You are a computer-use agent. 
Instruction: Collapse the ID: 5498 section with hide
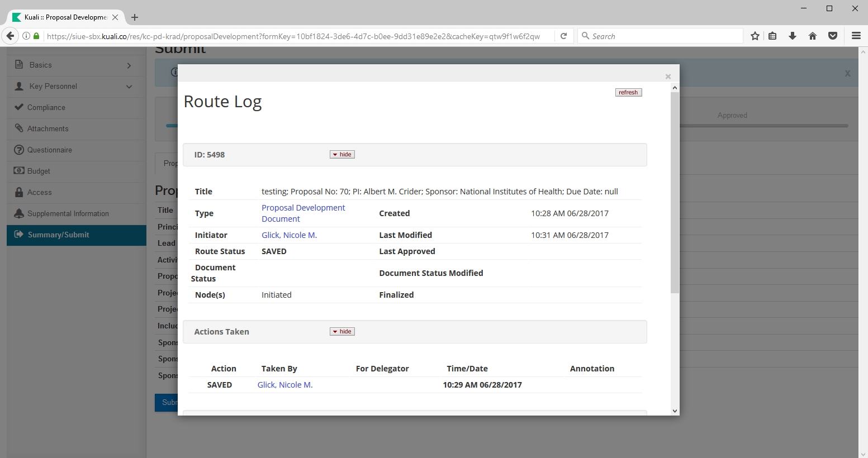coord(342,155)
